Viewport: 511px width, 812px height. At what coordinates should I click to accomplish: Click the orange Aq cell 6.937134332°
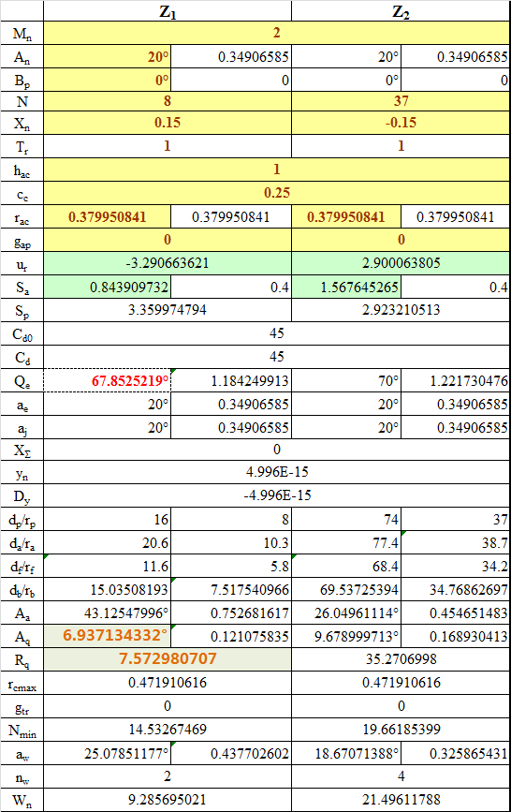click(x=108, y=636)
